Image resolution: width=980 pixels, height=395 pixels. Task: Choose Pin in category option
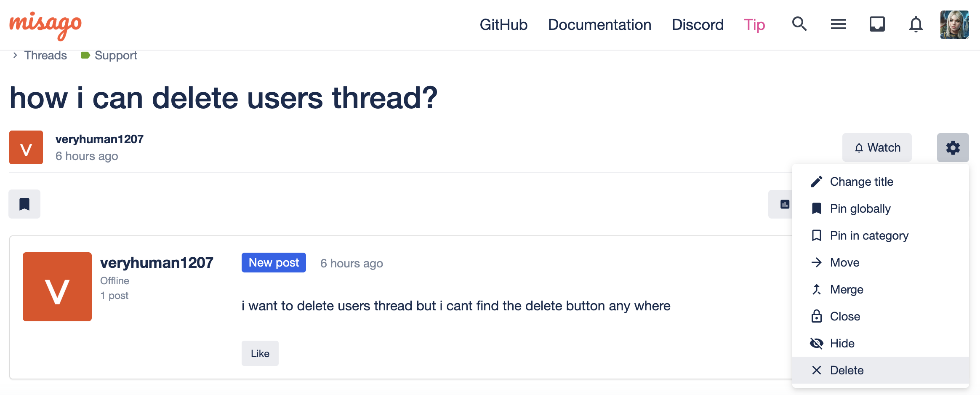(869, 236)
